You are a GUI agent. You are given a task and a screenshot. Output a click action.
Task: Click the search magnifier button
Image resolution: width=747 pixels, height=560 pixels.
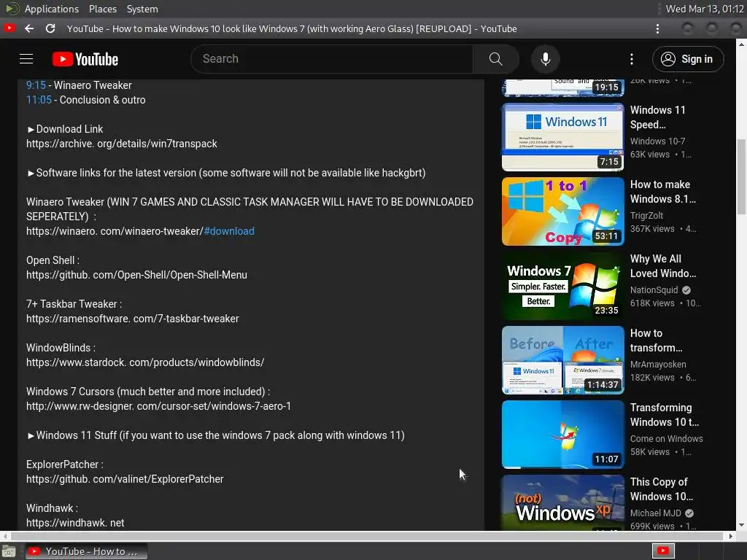495,58
